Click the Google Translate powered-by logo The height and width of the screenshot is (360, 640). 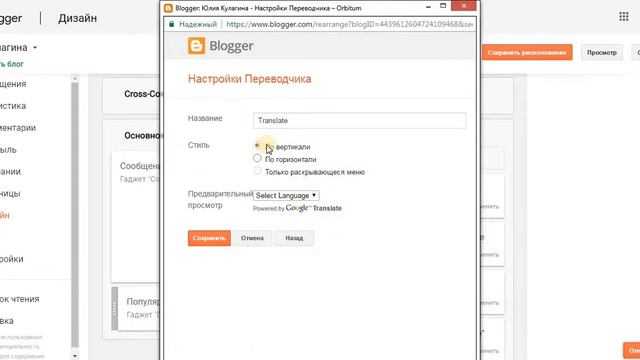point(314,208)
